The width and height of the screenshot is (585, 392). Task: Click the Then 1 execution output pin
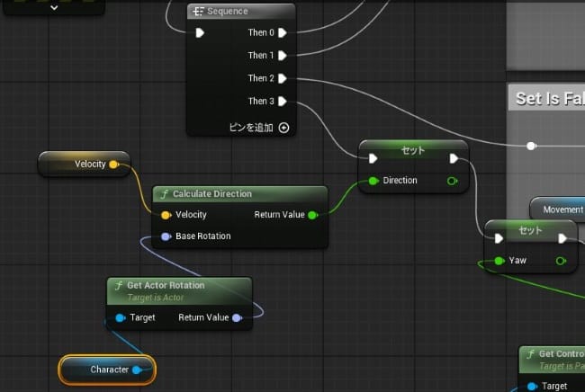[283, 56]
